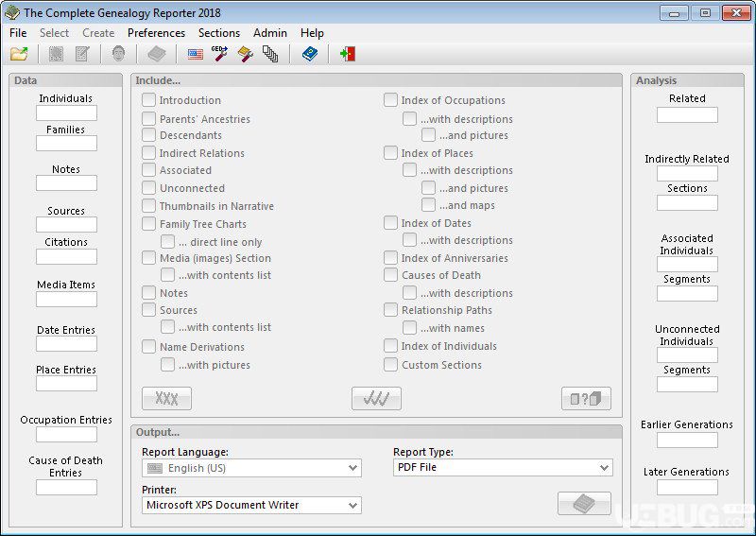Tick the Associated checkbox

coord(148,170)
